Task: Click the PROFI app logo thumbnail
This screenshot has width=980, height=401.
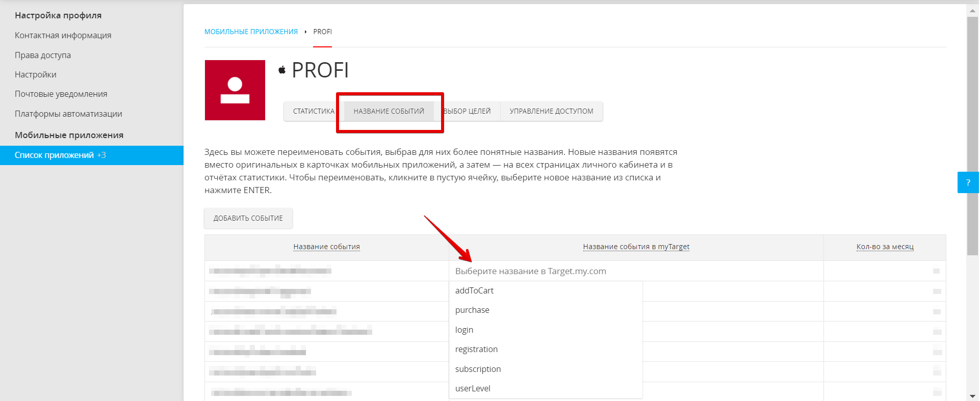Action: [x=235, y=90]
